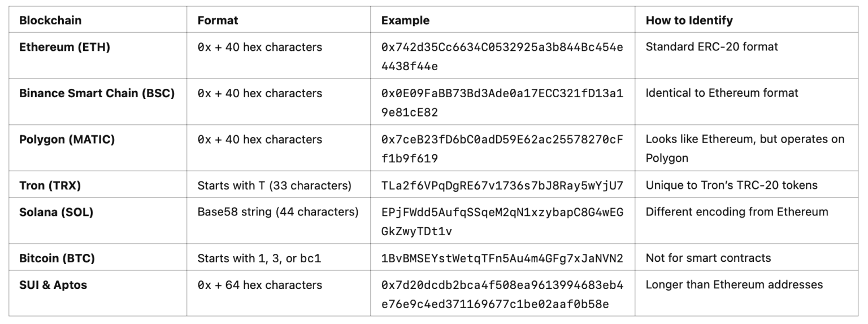Image resolution: width=868 pixels, height=324 pixels.
Task: Select the Ethereum (ETH) row label
Action: (64, 47)
